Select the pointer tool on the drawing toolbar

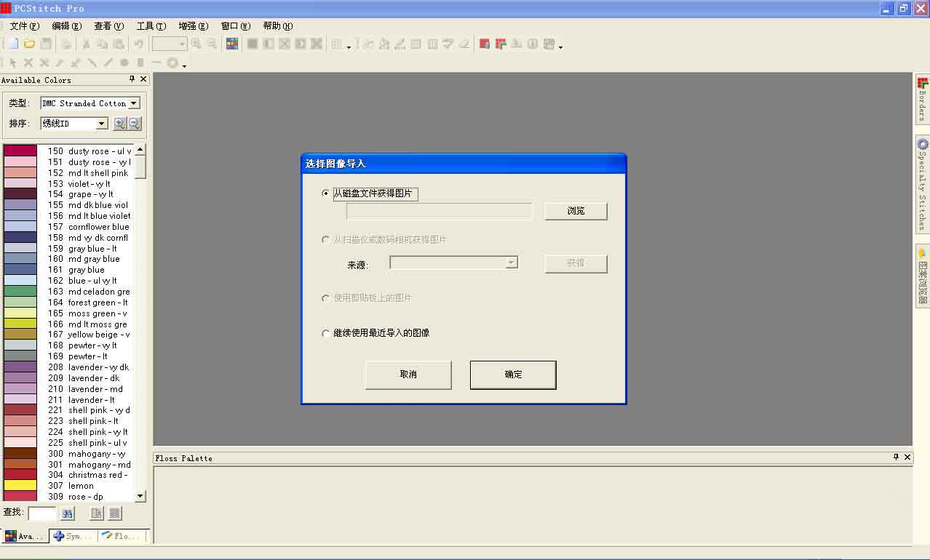pos(13,62)
